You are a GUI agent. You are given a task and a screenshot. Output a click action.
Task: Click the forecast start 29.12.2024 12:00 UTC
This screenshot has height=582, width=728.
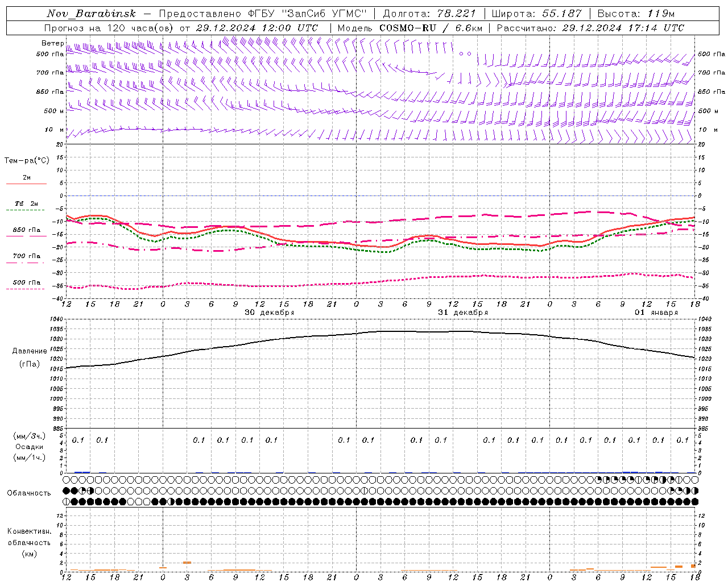point(257,28)
